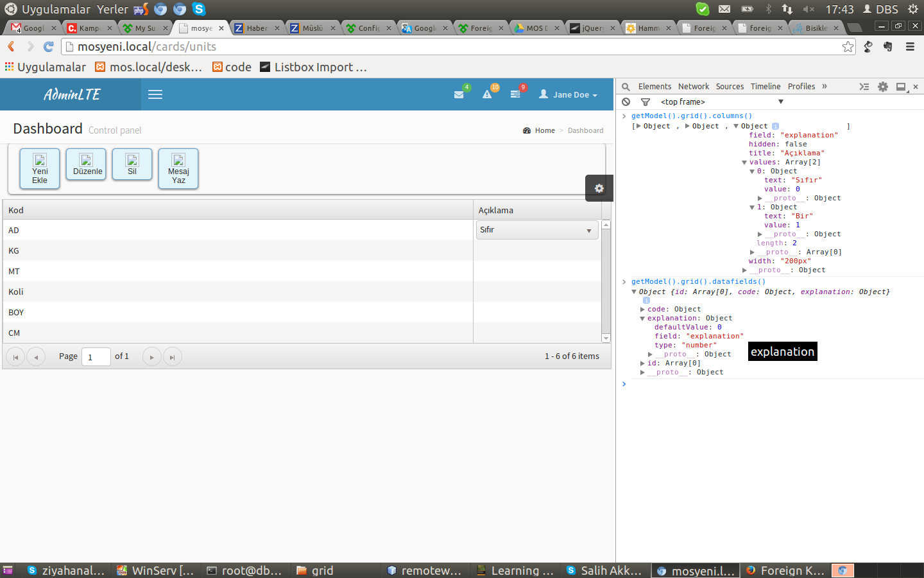Viewport: 924px width, 578px height.
Task: Toggle the console filter funnel
Action: pos(646,102)
